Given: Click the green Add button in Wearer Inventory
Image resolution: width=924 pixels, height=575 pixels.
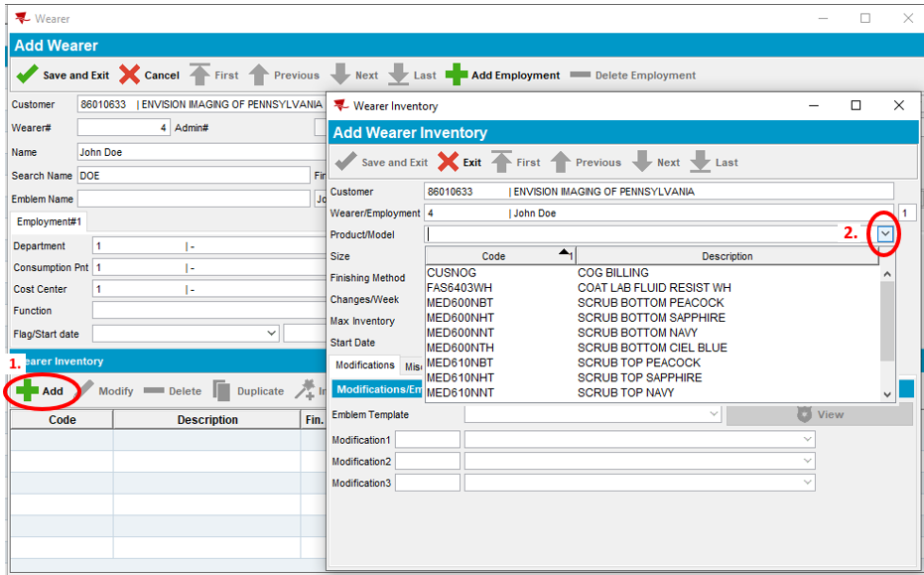Looking at the screenshot, I should 41,391.
